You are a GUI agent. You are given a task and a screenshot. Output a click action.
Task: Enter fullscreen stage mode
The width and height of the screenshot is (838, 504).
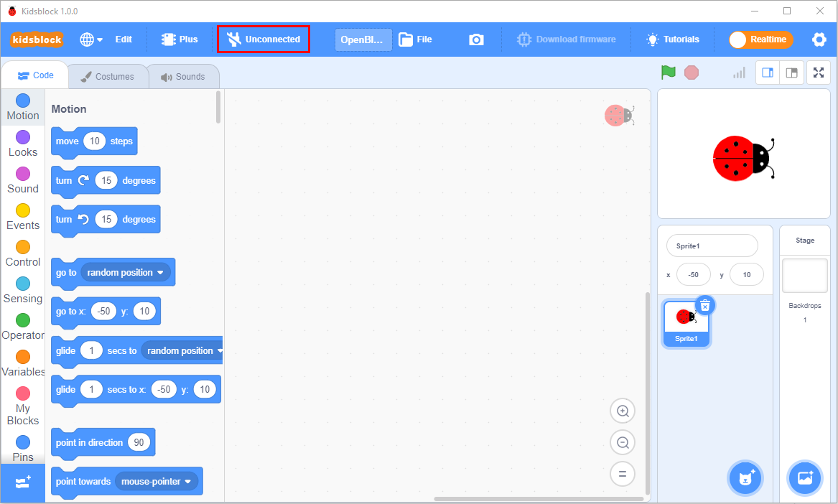pyautogui.click(x=819, y=73)
